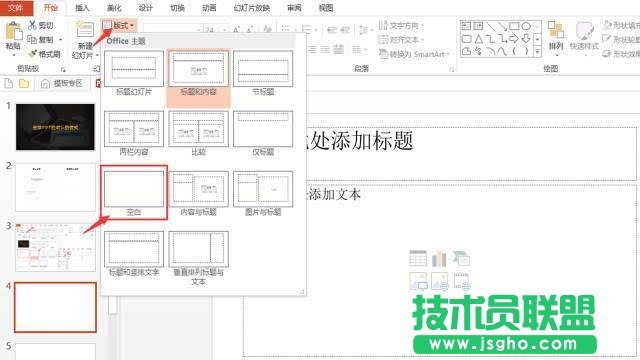Image resolution: width=640 pixels, height=360 pixels.
Task: Choose the Title Slide (标题幻灯片) layout
Action: [134, 74]
